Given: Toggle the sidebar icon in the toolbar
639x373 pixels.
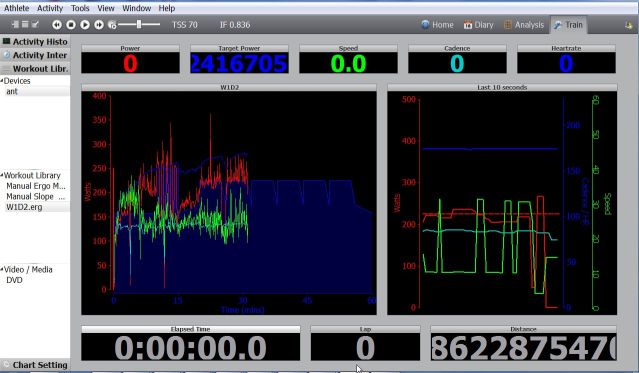Looking at the screenshot, I should point(15,24).
